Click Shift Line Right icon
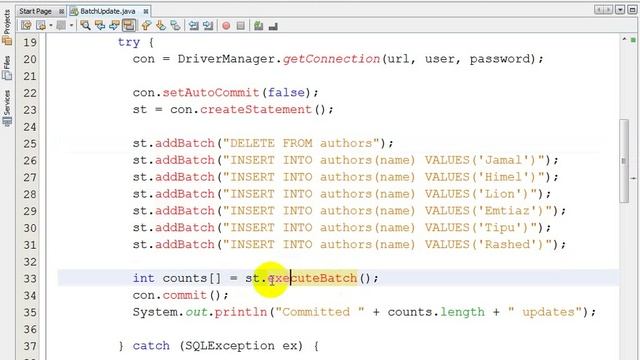Viewport: 640px width, 360px height. pos(208,26)
